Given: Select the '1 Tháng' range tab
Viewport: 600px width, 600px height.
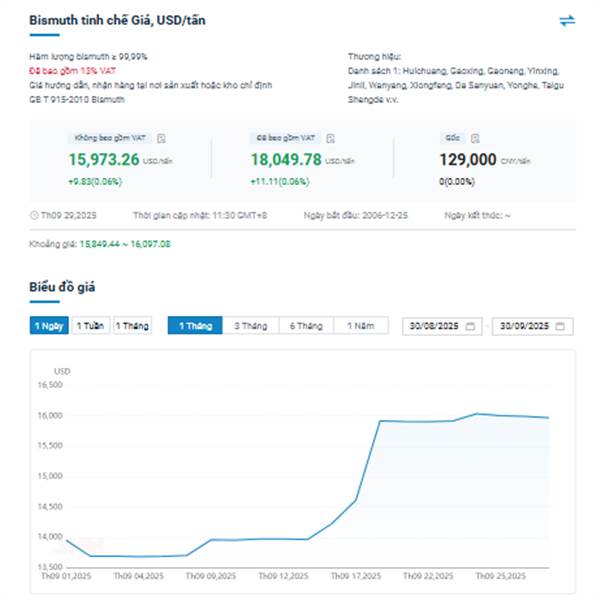Looking at the screenshot, I should point(195,327).
